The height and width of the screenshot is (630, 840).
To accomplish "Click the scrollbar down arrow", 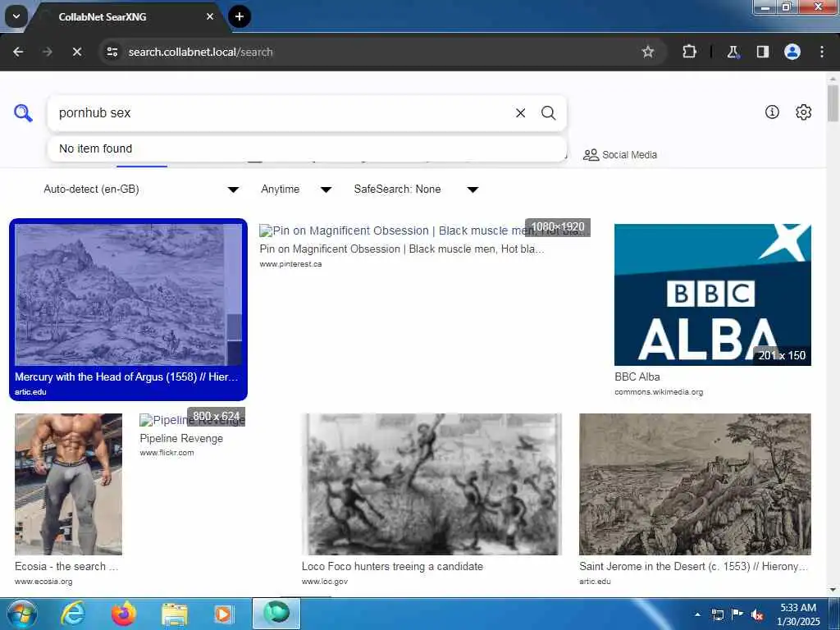I will pos(833,590).
